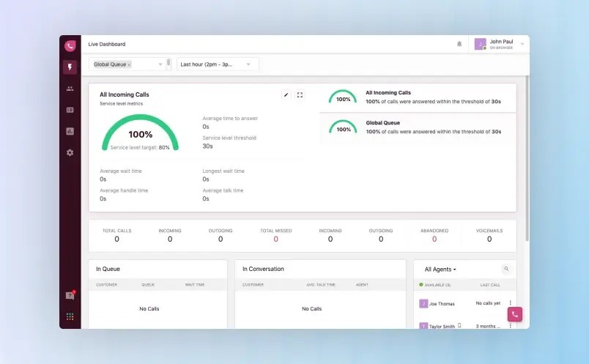This screenshot has height=364, width=589.
Task: Click the Voicemails count
Action: [489, 239]
